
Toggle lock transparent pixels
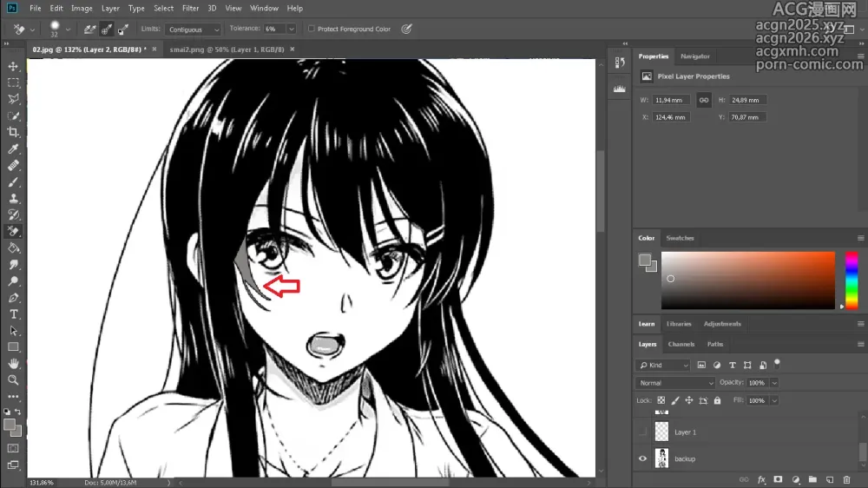(661, 400)
